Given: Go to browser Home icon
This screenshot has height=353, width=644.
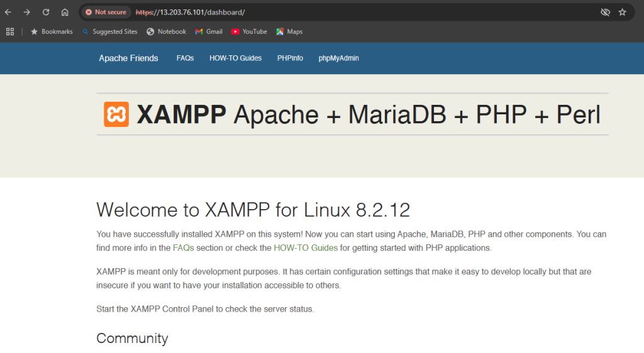Looking at the screenshot, I should pyautogui.click(x=65, y=12).
